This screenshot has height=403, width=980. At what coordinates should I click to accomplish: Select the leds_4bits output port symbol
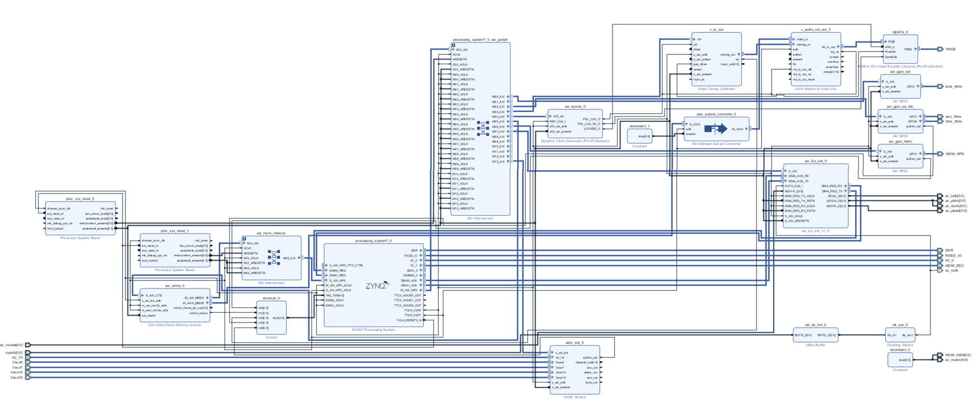pyautogui.click(x=940, y=86)
